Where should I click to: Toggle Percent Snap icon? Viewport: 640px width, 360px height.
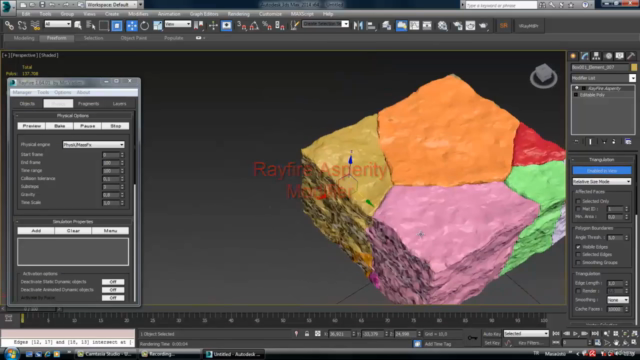(267, 26)
